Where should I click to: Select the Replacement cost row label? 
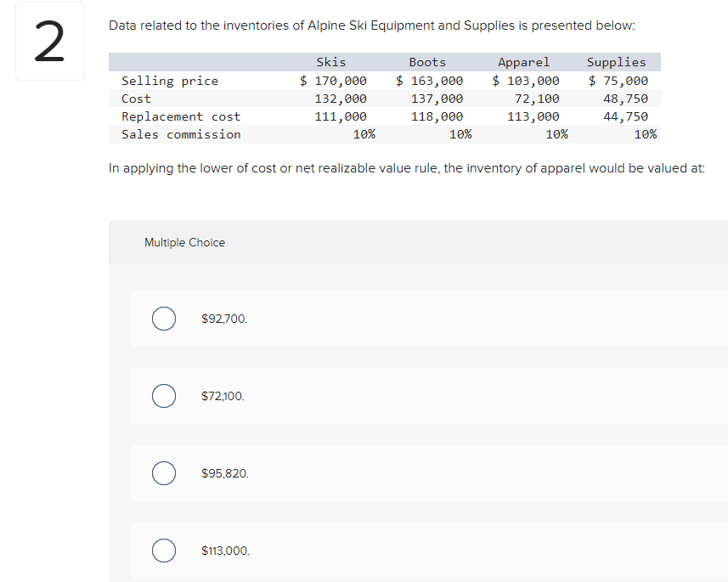point(181,116)
